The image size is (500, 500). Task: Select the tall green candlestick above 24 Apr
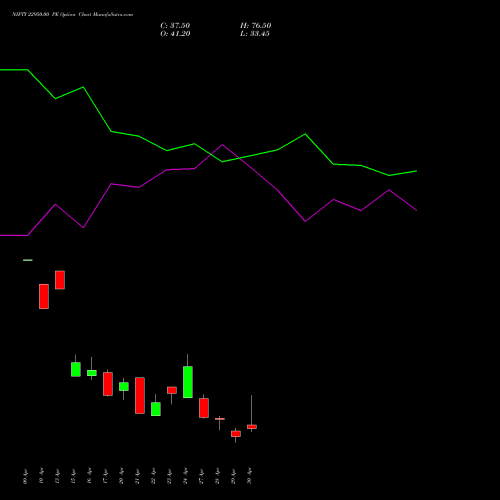pos(188,382)
